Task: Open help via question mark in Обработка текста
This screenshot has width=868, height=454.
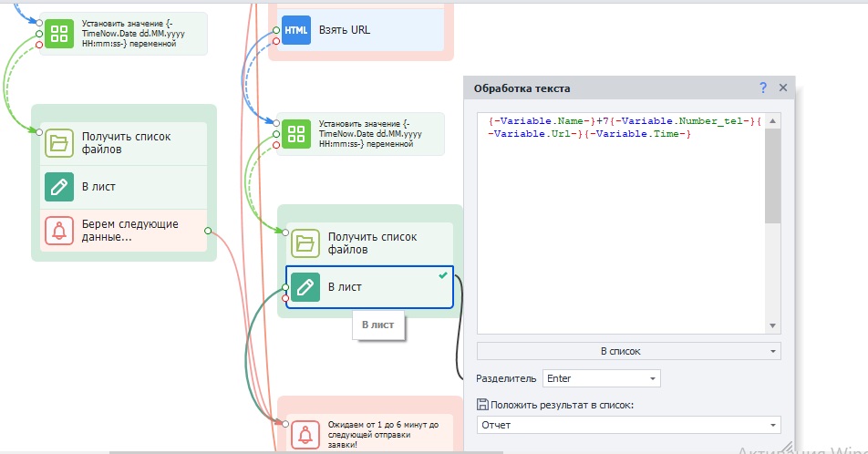Action: [763, 88]
